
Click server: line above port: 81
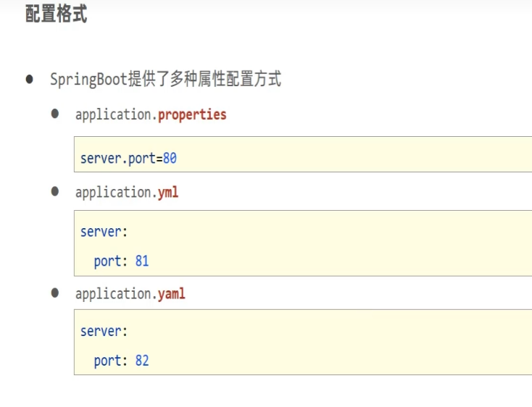(x=104, y=231)
